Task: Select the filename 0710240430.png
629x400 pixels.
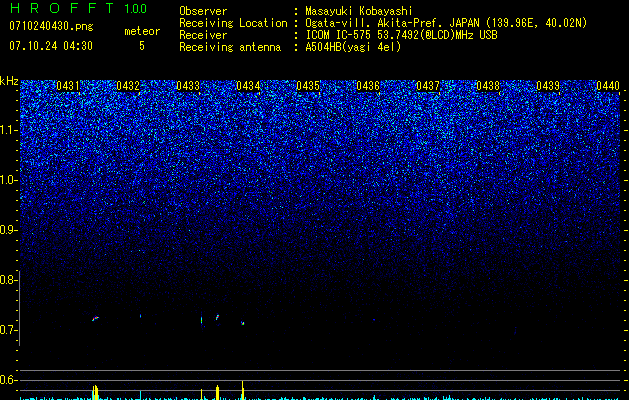Action: [51, 26]
